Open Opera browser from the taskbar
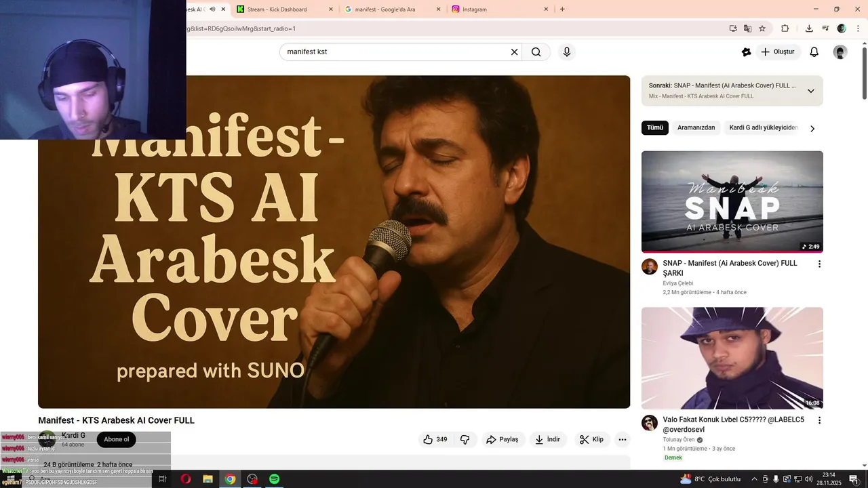This screenshot has width=868, height=488. 185,479
